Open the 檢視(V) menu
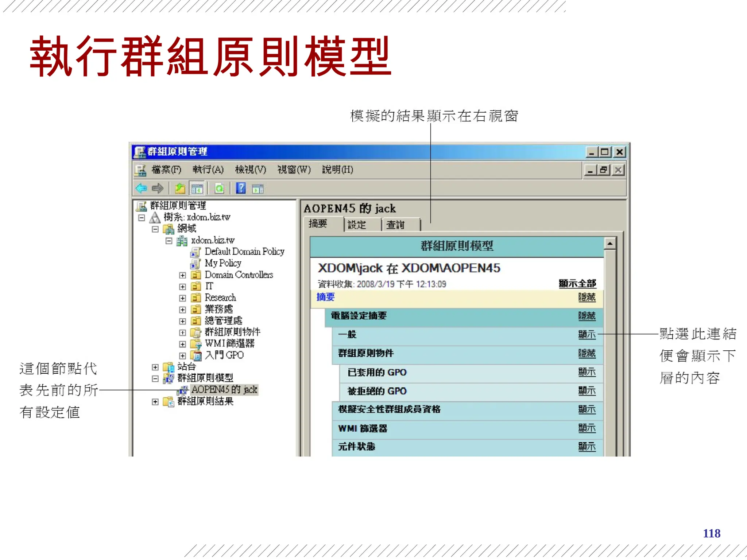The image size is (747, 560). point(251,170)
